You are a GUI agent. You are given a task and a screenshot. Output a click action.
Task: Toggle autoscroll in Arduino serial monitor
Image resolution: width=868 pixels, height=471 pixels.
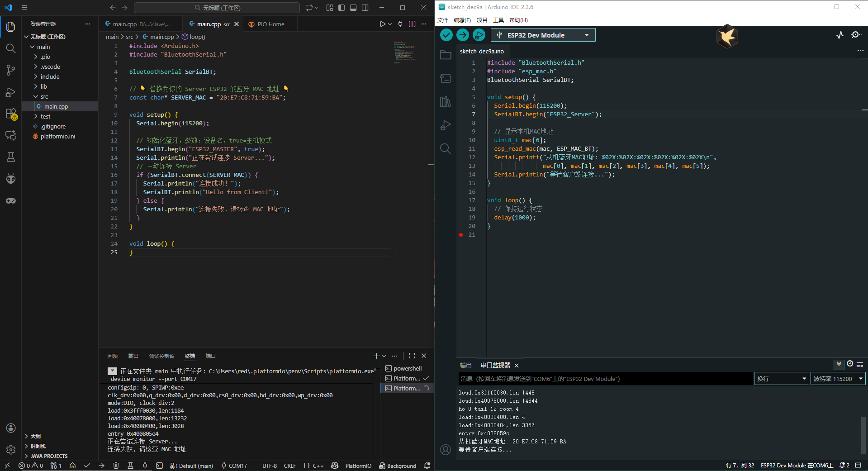pos(839,364)
